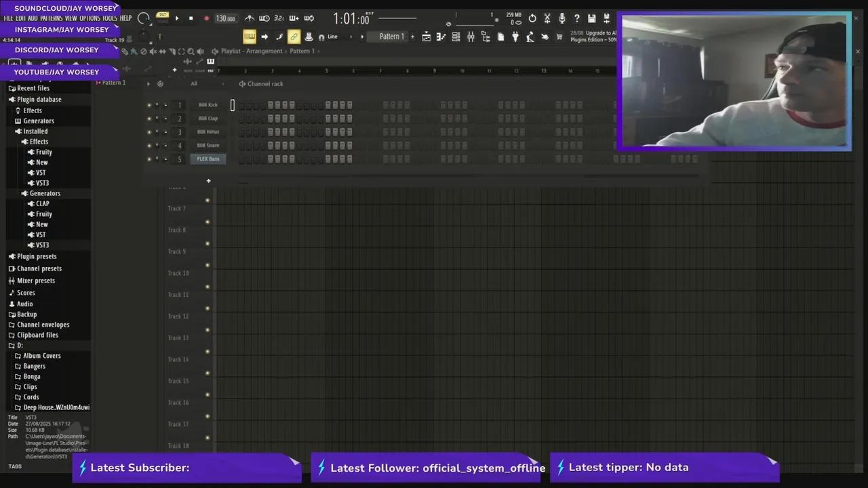The image size is (868, 488).
Task: Select the FLEX Bass channel button
Action: pos(208,159)
